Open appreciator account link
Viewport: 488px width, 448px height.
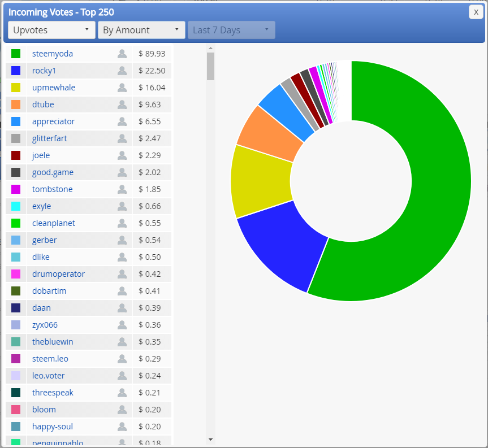(x=54, y=121)
